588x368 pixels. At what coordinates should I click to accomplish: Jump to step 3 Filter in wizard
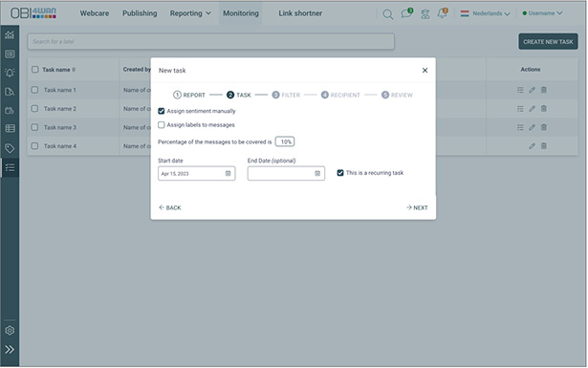[x=286, y=96]
